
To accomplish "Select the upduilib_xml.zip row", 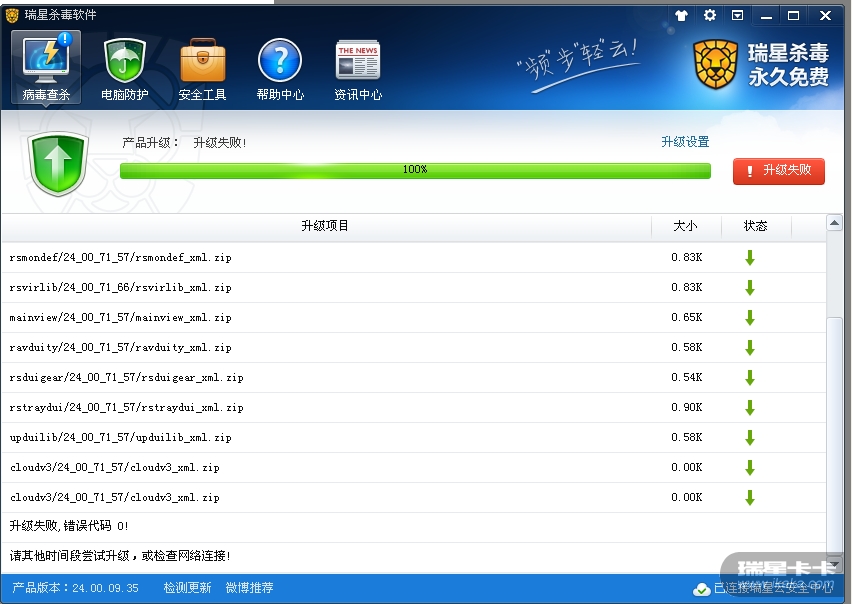I will tap(413, 437).
